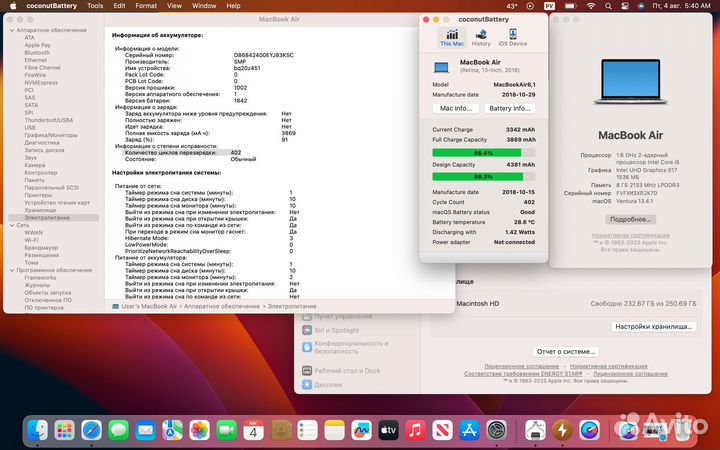Click Battery Info... button
720x450 pixels.
point(509,108)
